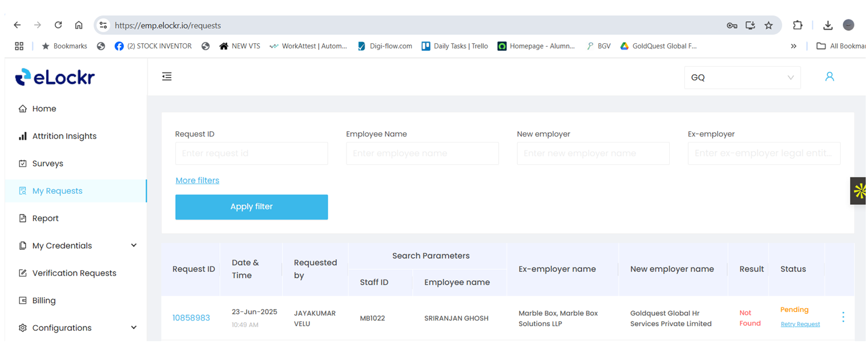Expand Configurations submenu
The height and width of the screenshot is (352, 868).
pyautogui.click(x=134, y=327)
